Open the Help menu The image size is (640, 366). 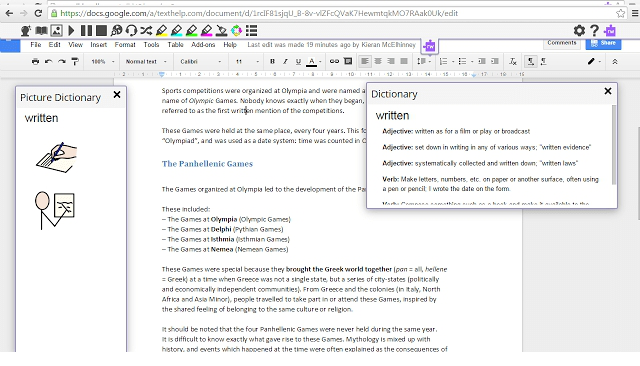[230, 44]
